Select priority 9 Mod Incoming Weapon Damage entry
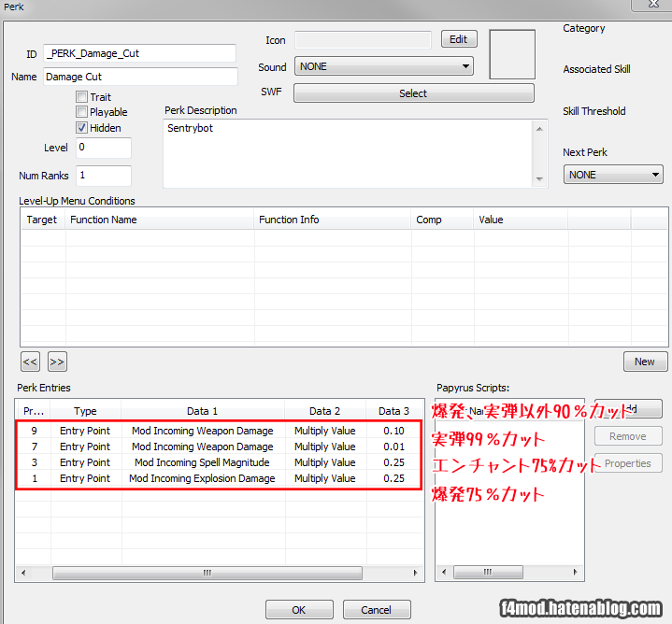 (219, 431)
